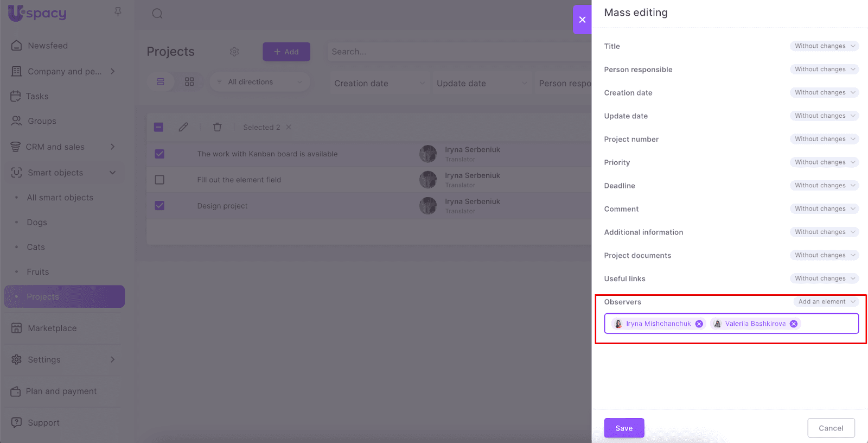Image resolution: width=868 pixels, height=443 pixels.
Task: Go to Marketplace in the sidebar
Action: 52,328
